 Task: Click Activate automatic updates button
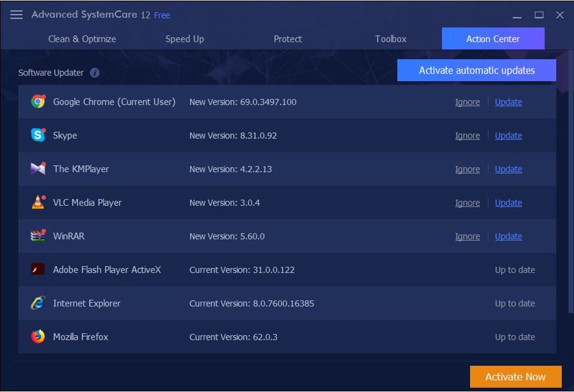477,70
